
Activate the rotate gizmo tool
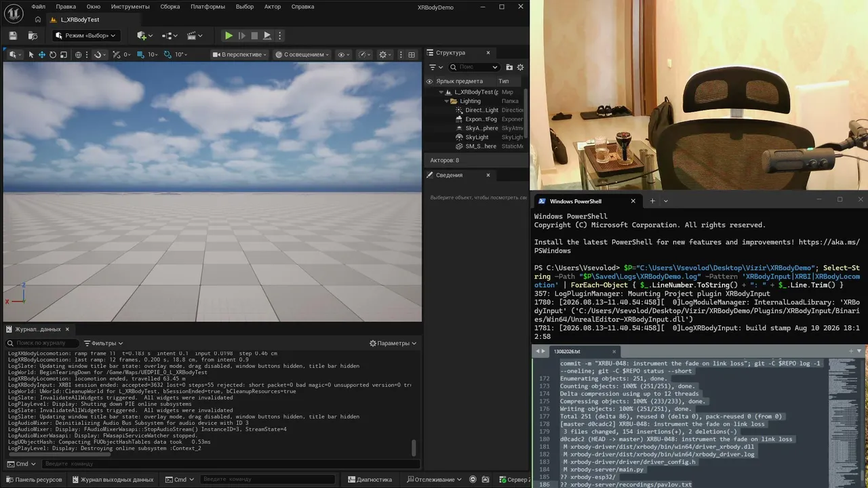pos(53,54)
